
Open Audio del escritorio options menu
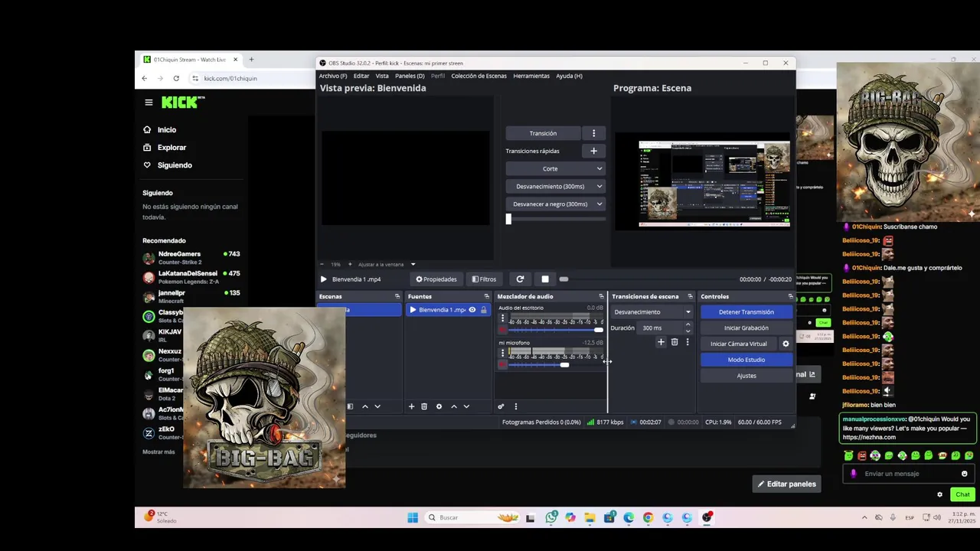point(502,318)
